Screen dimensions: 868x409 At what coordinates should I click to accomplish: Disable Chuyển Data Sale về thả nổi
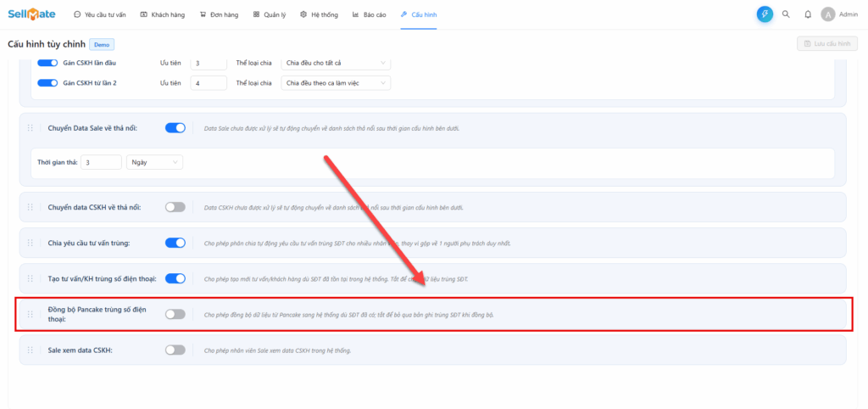(x=175, y=128)
